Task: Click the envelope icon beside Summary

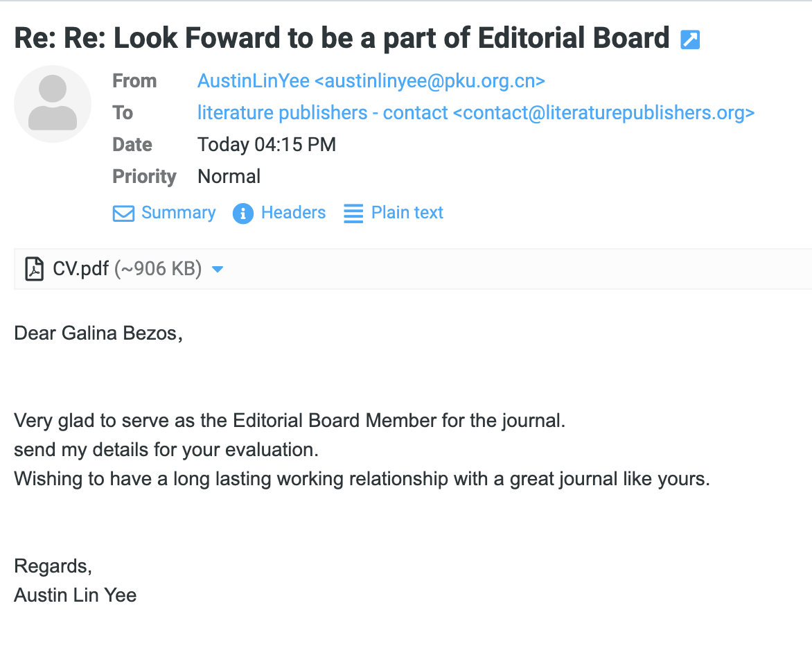Action: [123, 214]
